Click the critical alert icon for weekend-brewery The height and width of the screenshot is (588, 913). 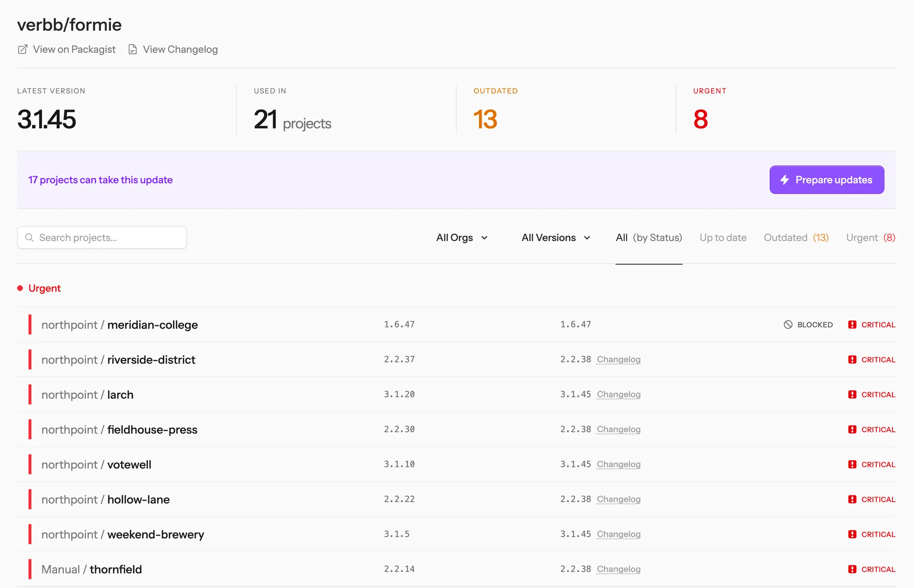point(852,534)
